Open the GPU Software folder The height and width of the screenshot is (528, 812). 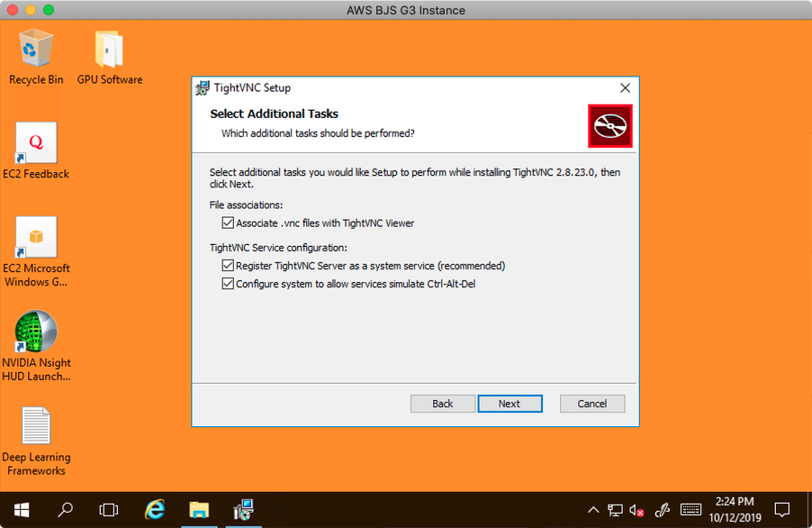coord(109,50)
